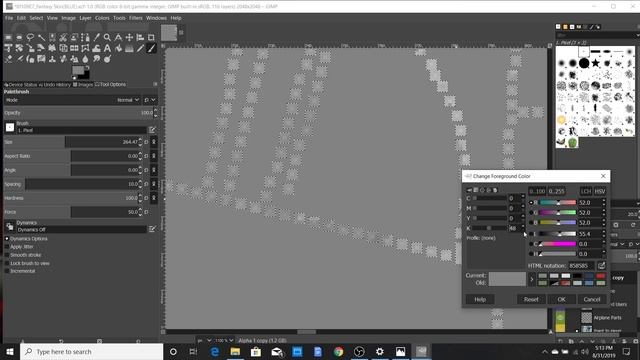Edit the 1. Pixel brush
The width and height of the screenshot is (640, 360).
152,130
